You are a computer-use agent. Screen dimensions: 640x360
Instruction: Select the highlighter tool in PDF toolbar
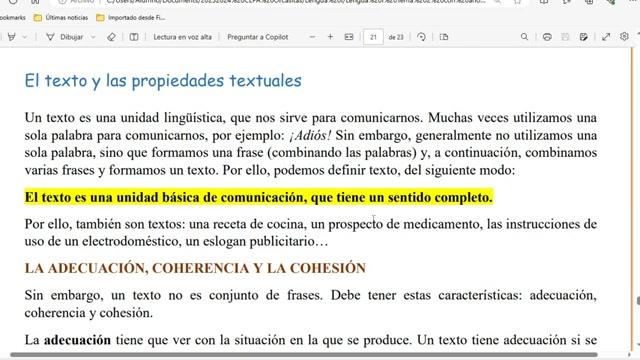[11, 37]
